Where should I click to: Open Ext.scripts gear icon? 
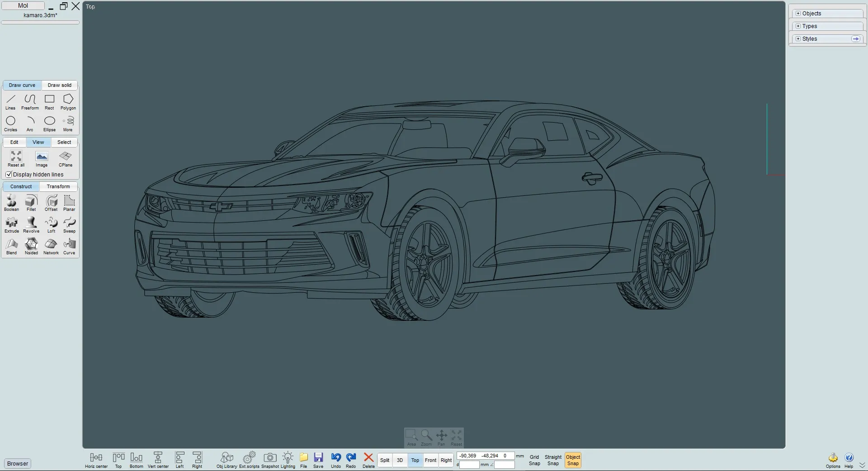click(249, 460)
